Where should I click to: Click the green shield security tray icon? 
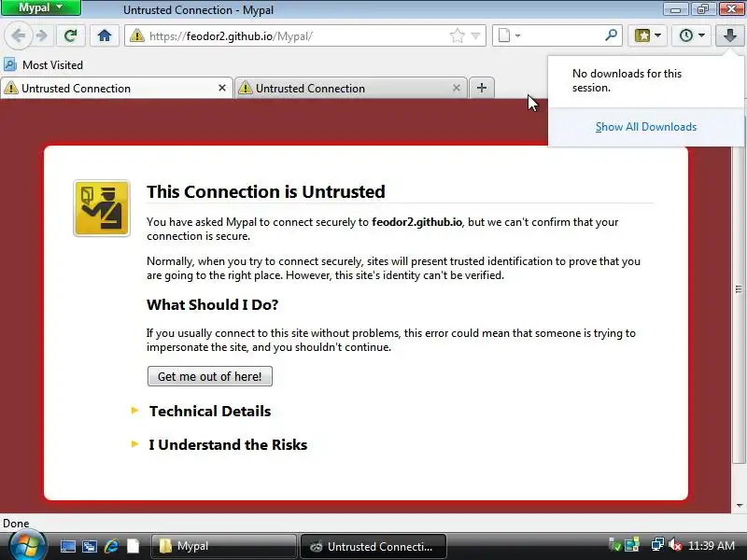[615, 544]
